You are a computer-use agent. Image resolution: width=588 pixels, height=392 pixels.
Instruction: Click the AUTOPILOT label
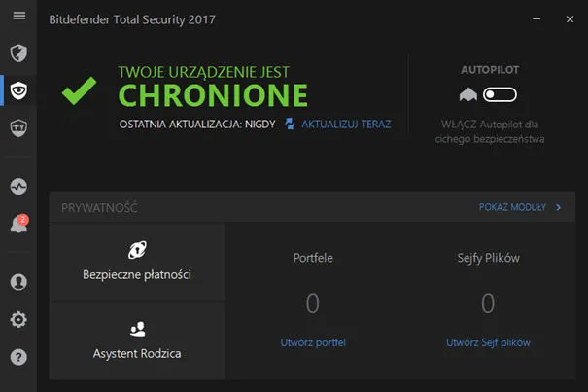point(490,70)
